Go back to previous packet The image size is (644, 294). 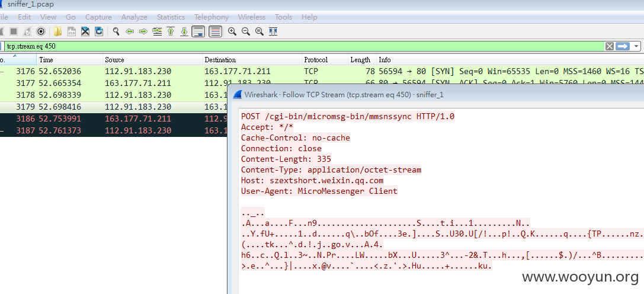pos(130,31)
